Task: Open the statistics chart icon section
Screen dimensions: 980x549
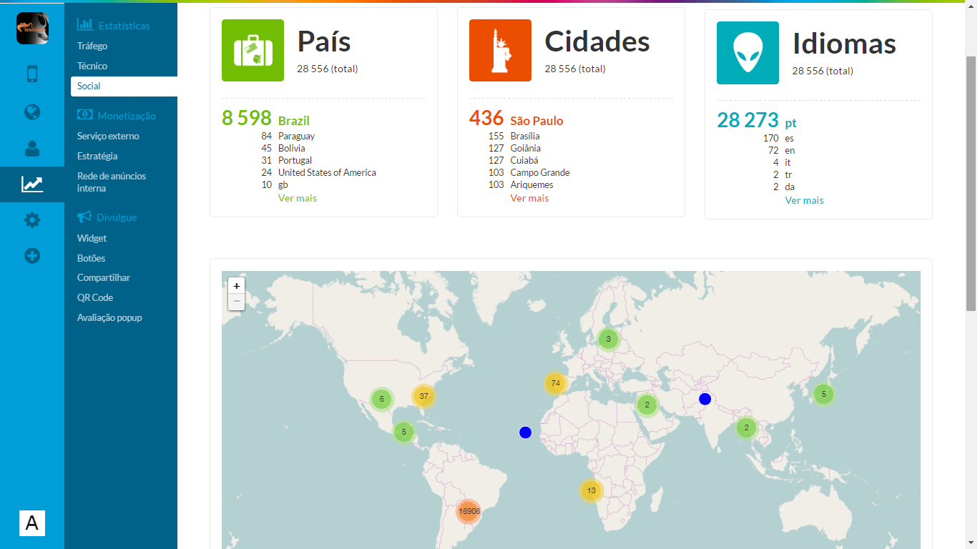Action: [32, 184]
